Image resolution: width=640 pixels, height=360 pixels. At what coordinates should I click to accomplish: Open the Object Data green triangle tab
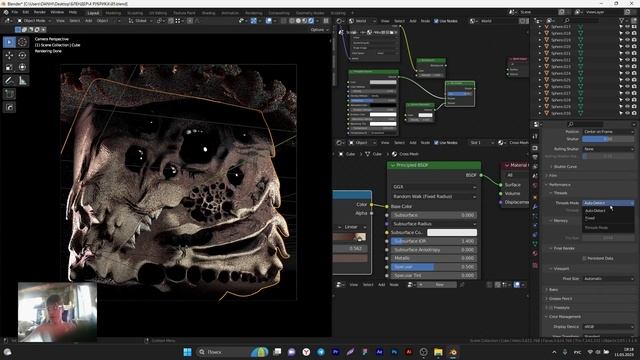pos(535,244)
